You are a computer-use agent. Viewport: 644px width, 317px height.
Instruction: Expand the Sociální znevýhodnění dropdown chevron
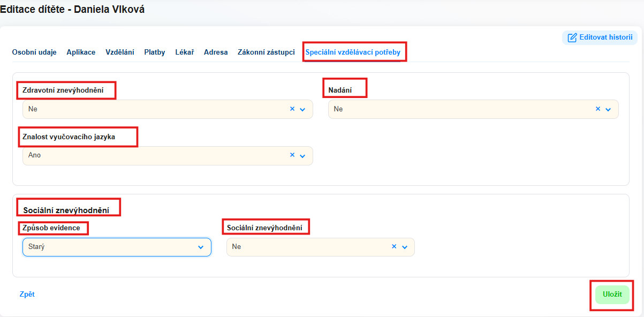[x=405, y=247]
